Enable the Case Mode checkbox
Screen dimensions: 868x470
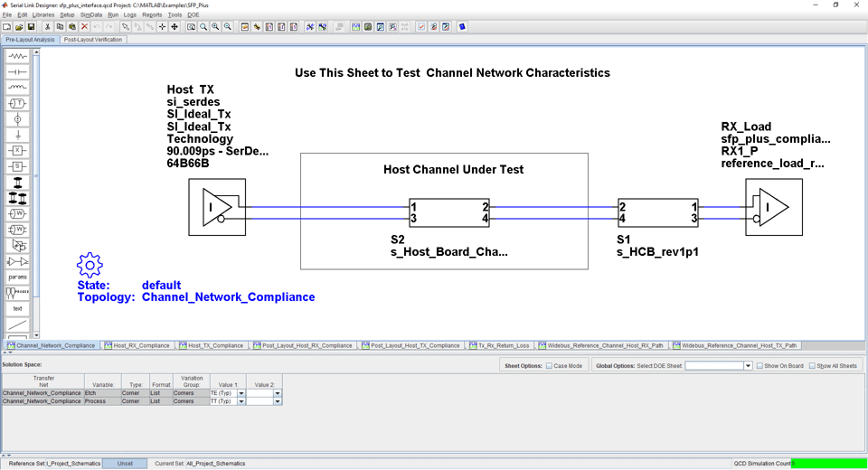pyautogui.click(x=549, y=366)
